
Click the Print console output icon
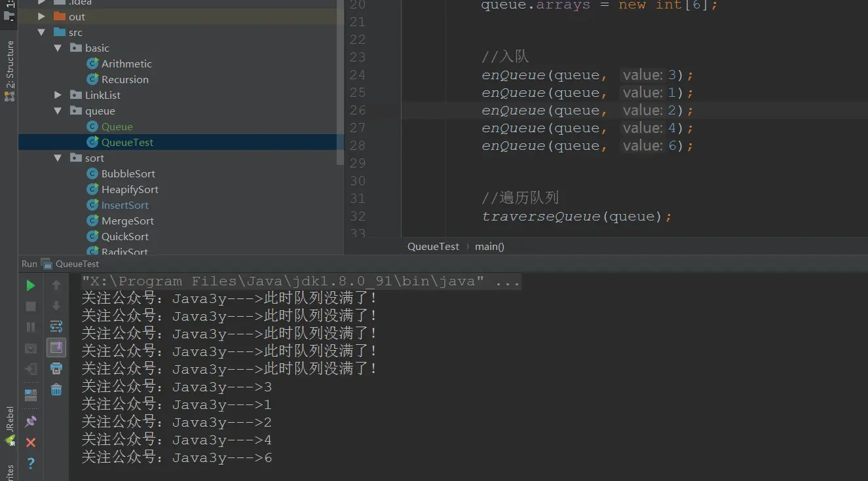coord(56,368)
